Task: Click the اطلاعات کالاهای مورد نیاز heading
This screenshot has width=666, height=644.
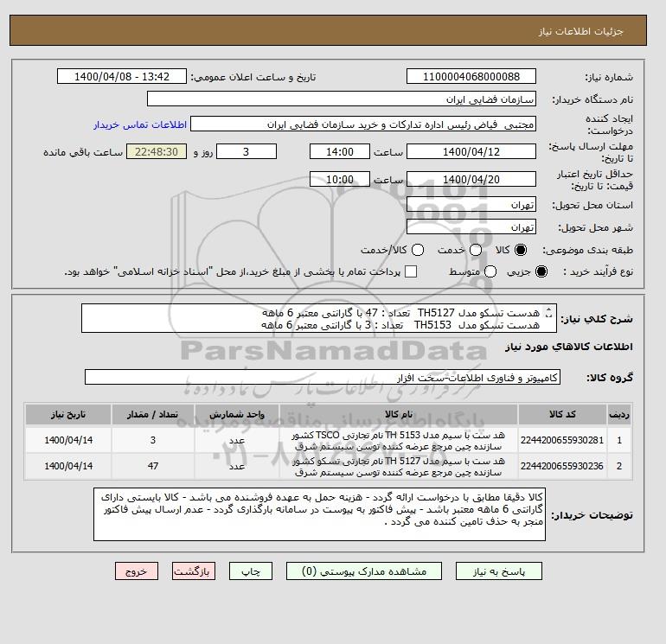Action: 569,347
